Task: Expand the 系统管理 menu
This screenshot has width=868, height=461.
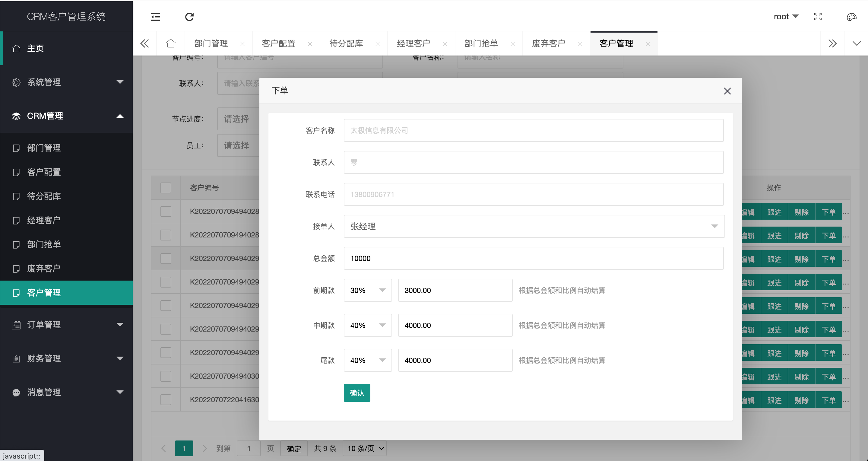Action: click(120, 82)
